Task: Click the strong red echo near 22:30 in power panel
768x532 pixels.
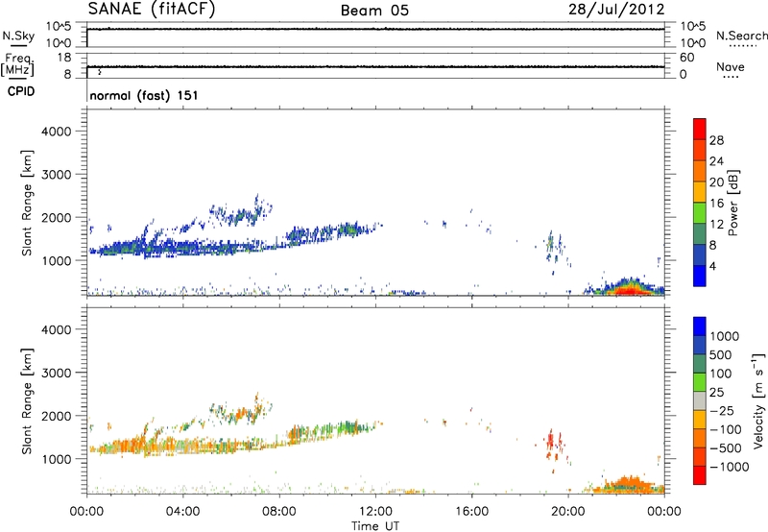Action: pos(629,291)
